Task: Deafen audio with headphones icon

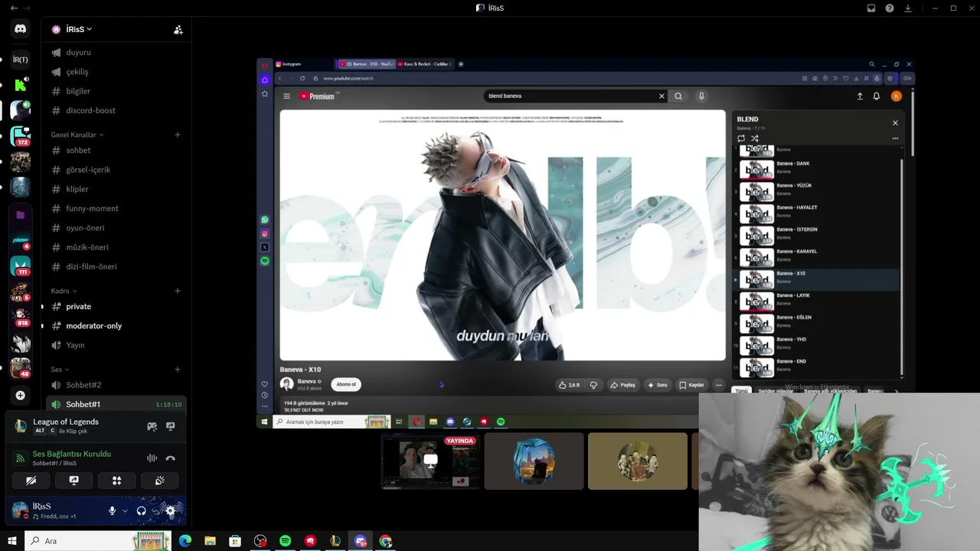Action: pyautogui.click(x=141, y=511)
